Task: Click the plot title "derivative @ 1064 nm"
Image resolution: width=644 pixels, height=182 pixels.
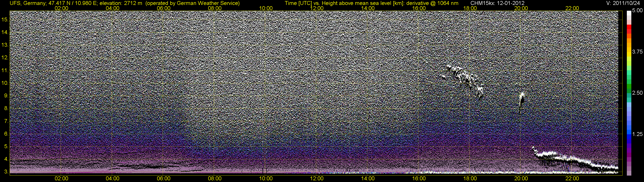Action: [432, 3]
